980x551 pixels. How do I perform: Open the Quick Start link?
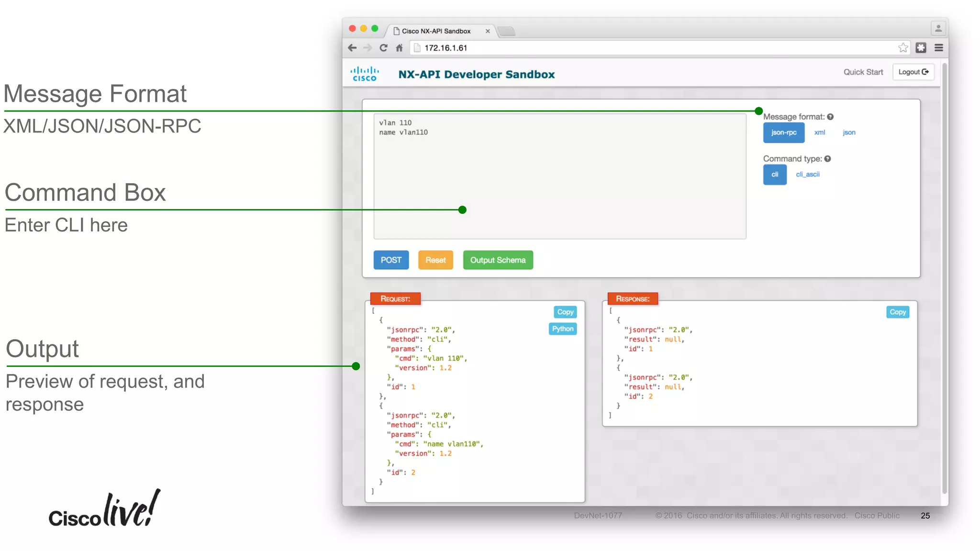[x=863, y=72]
